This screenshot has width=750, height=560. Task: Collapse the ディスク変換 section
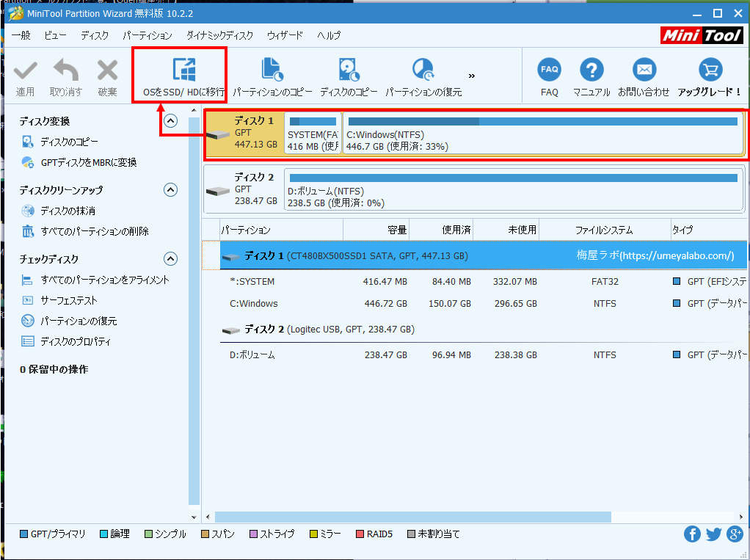171,121
